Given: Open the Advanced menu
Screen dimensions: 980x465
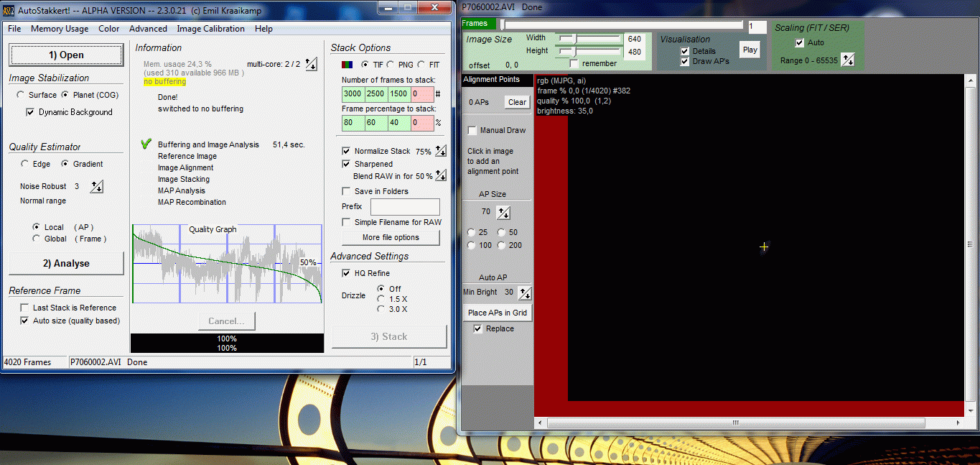Looking at the screenshot, I should (148, 29).
